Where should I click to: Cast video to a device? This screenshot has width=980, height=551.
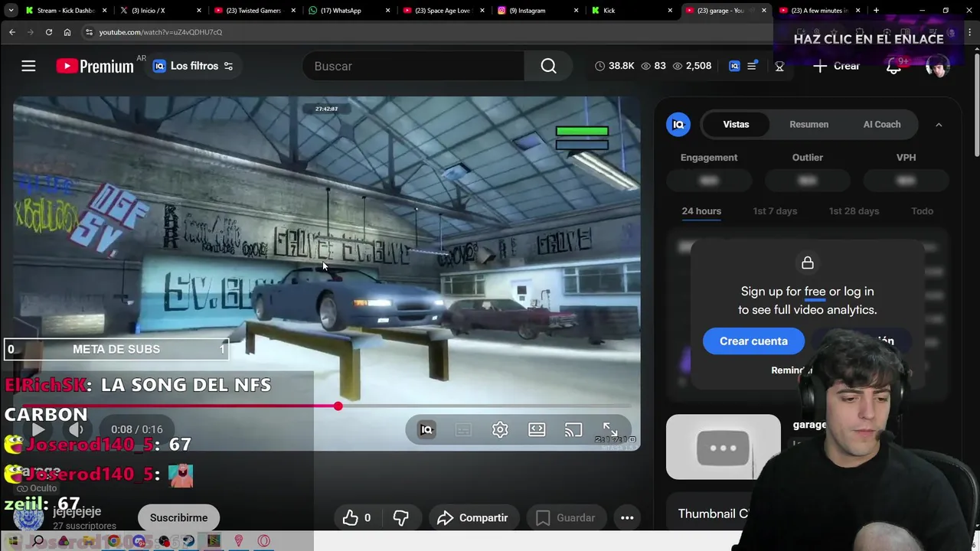click(573, 429)
